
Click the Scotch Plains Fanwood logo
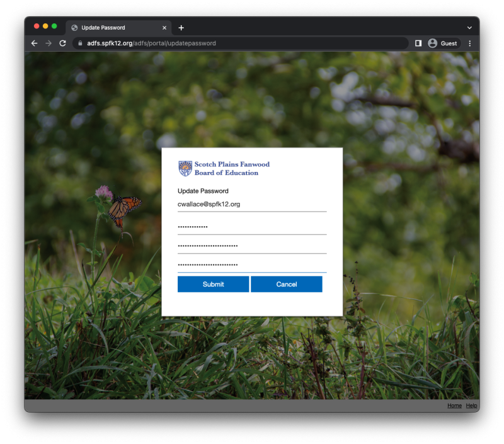pos(186,168)
